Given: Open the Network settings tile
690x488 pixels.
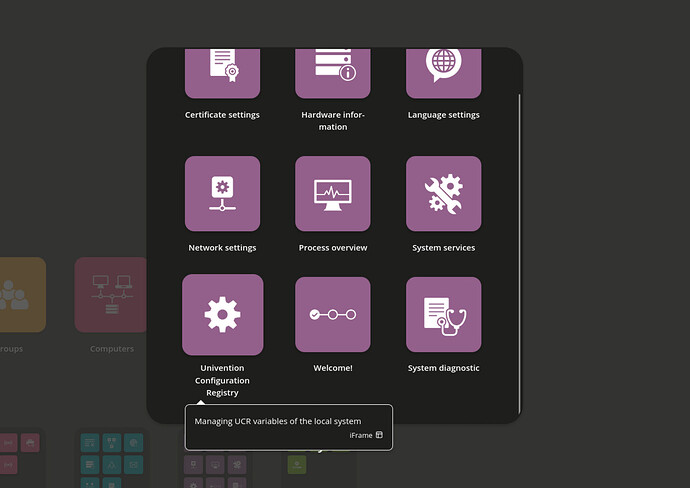Looking at the screenshot, I should 222,194.
